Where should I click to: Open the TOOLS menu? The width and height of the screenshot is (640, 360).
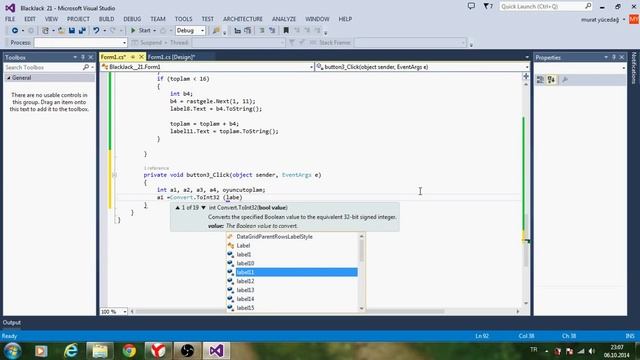(183, 19)
